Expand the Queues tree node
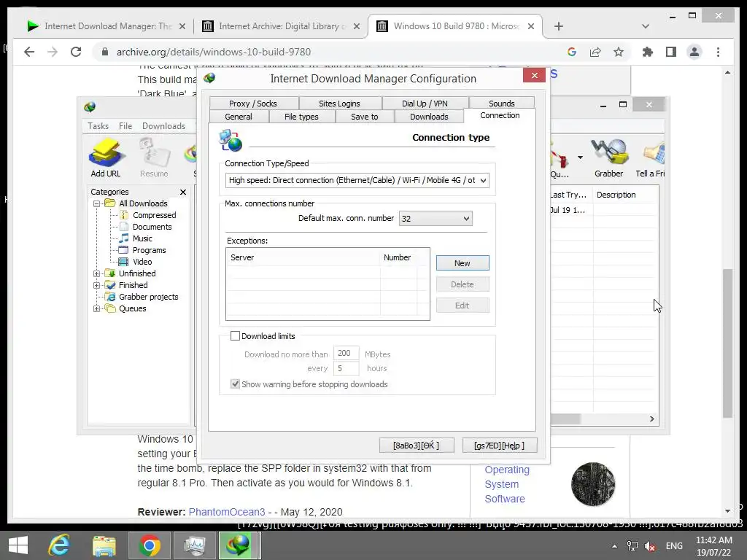This screenshot has width=747, height=560. click(x=97, y=308)
